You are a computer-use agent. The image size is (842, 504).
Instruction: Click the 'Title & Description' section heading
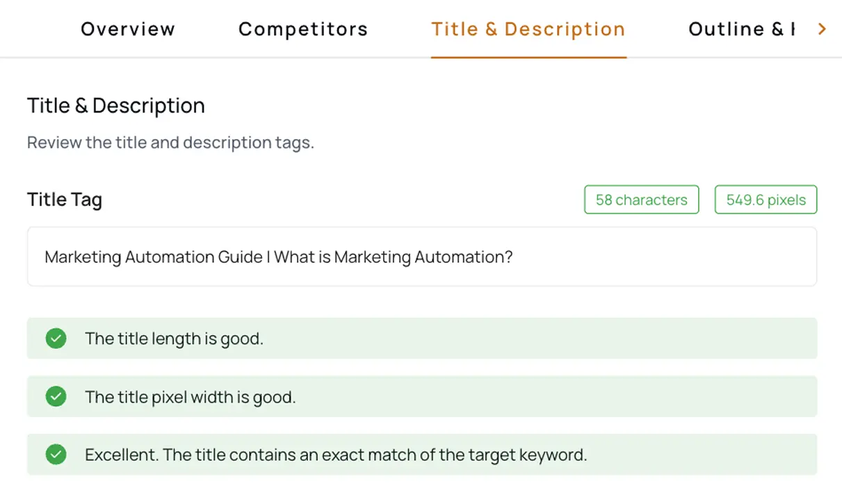point(116,106)
